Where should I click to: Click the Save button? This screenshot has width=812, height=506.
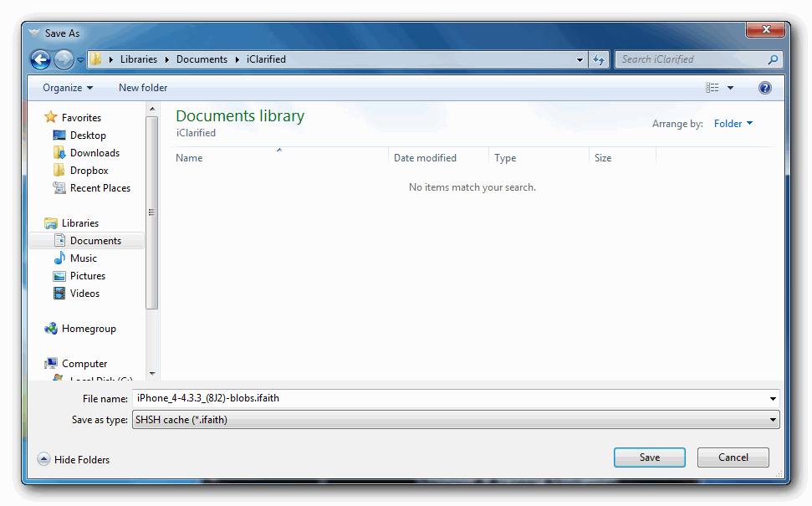tap(650, 457)
